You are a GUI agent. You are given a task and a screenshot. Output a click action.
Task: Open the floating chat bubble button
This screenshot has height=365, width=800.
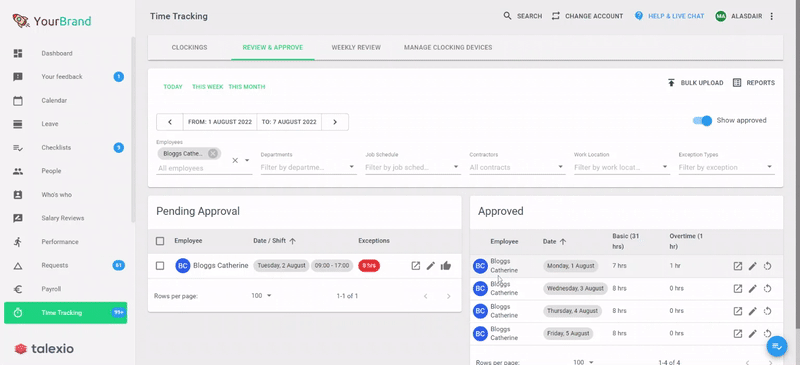tap(777, 347)
